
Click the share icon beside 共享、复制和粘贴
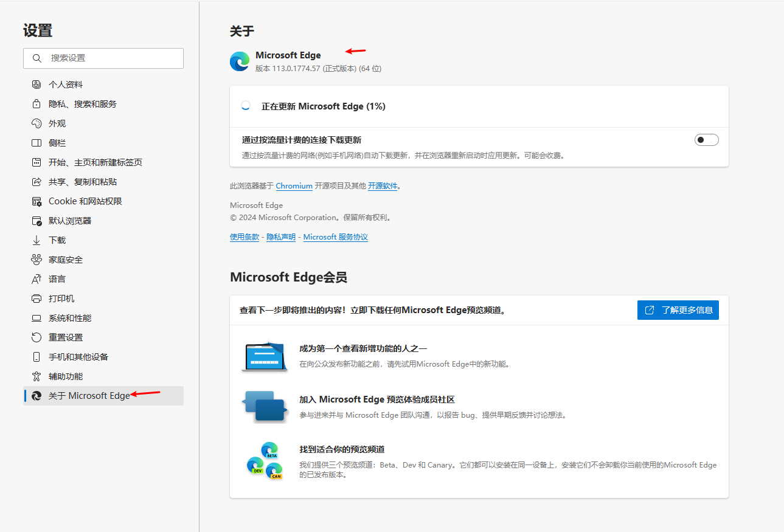36,182
